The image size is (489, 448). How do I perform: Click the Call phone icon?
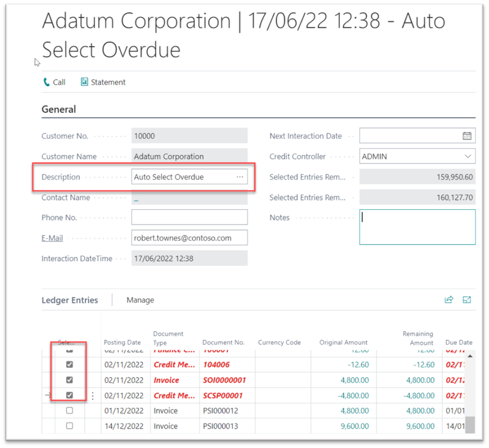[46, 82]
